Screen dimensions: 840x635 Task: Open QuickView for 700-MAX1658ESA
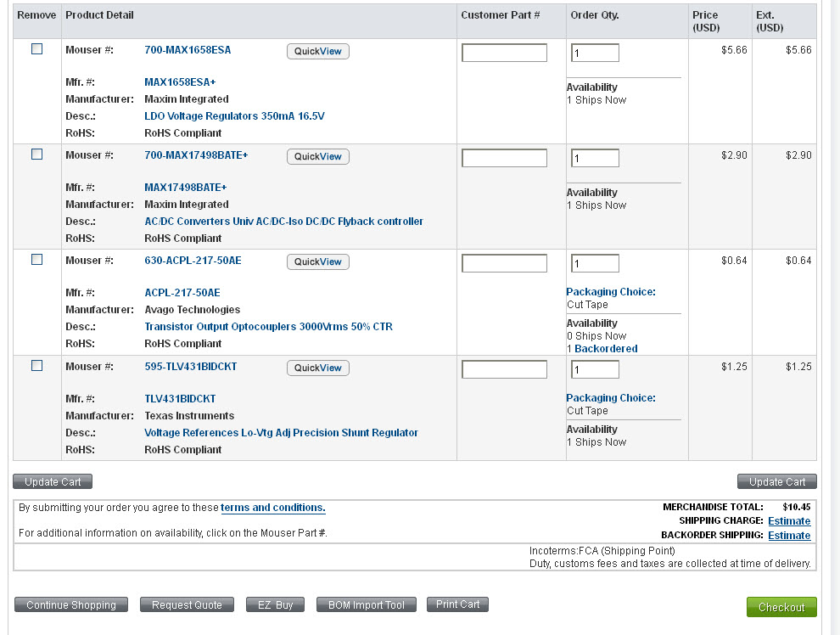coord(317,52)
